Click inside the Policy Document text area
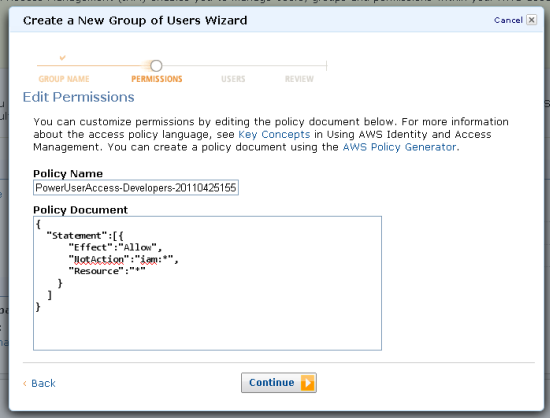The image size is (550, 418). [207, 283]
